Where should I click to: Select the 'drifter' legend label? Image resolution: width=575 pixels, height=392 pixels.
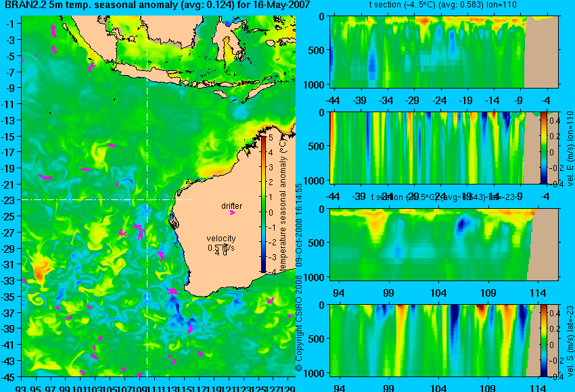(232, 206)
